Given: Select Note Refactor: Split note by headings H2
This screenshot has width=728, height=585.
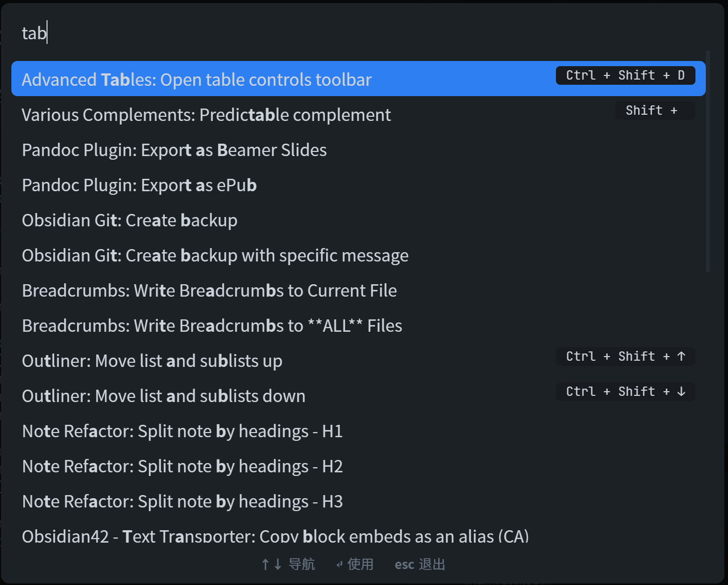Looking at the screenshot, I should coord(182,466).
